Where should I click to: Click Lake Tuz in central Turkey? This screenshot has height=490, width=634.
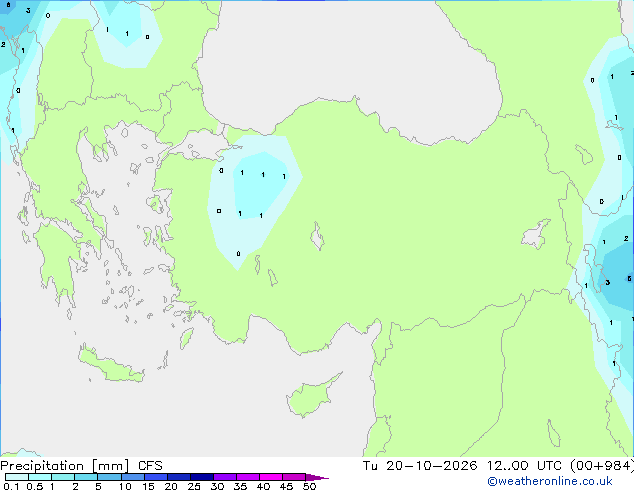(x=317, y=236)
